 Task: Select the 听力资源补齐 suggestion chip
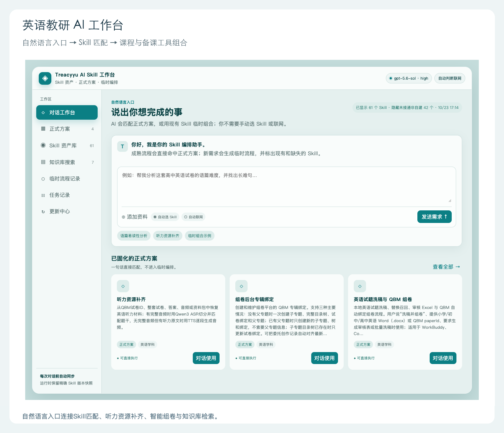point(168,236)
